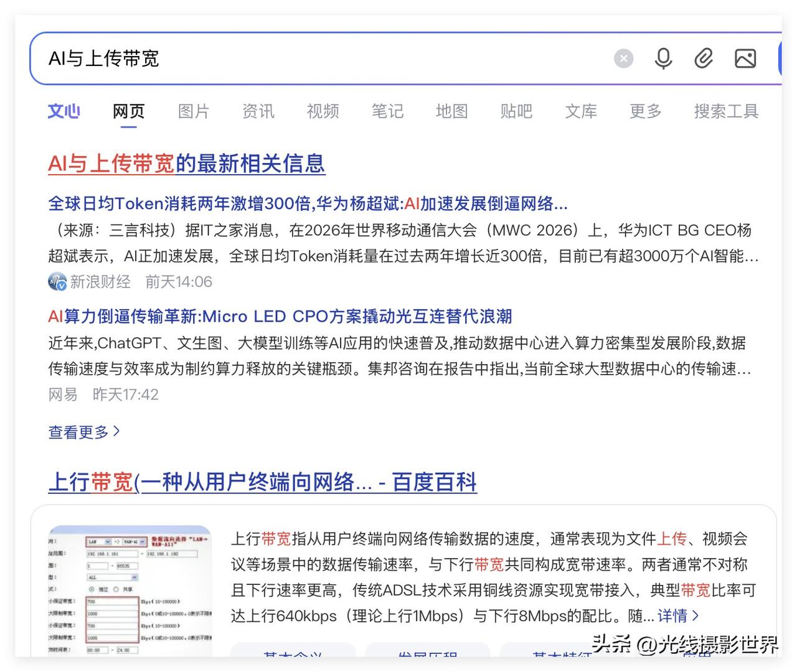Click the 前天14:06 timestamp
The image size is (797, 672).
(179, 282)
